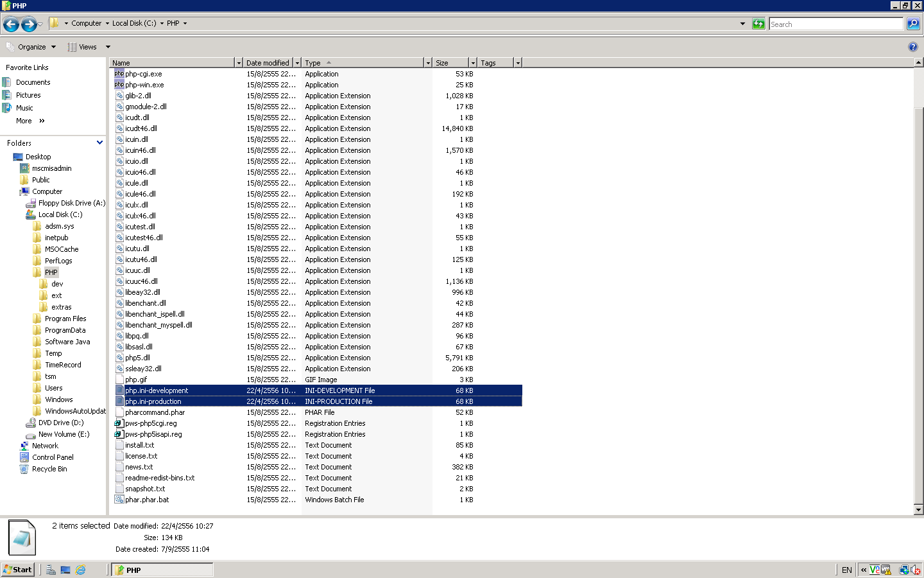Expand the Views dropdown arrow
This screenshot has height=578, width=924.
[x=108, y=47]
